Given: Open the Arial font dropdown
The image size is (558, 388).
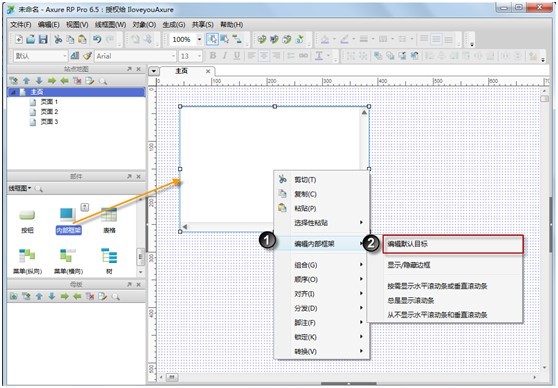Looking at the screenshot, I should coord(173,56).
